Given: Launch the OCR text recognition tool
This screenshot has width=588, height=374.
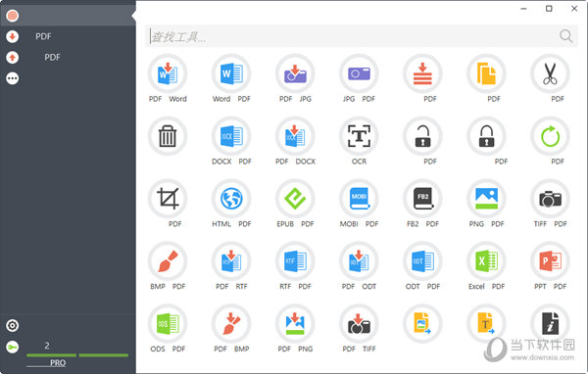Looking at the screenshot, I should [x=359, y=136].
